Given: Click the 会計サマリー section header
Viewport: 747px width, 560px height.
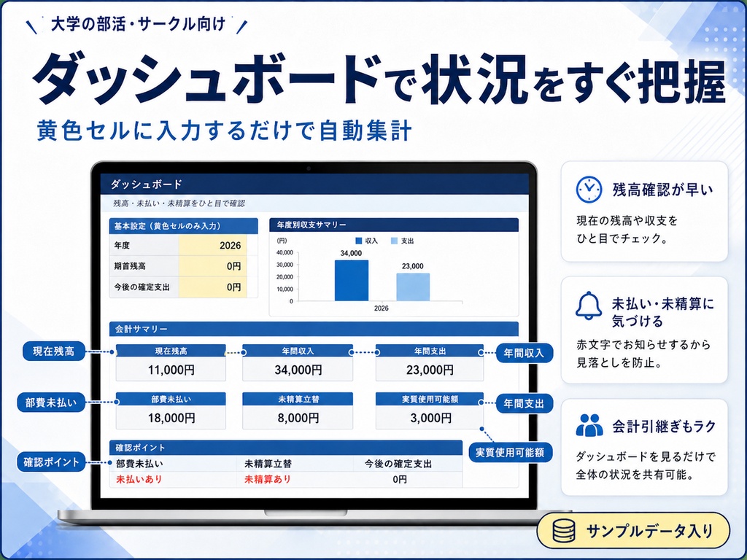Looking at the screenshot, I should [314, 329].
